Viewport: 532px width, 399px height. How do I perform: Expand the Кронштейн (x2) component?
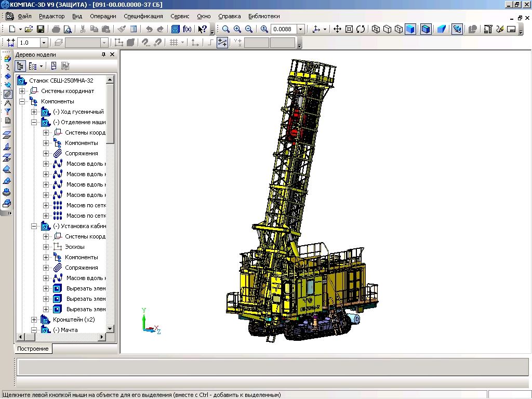pos(34,320)
